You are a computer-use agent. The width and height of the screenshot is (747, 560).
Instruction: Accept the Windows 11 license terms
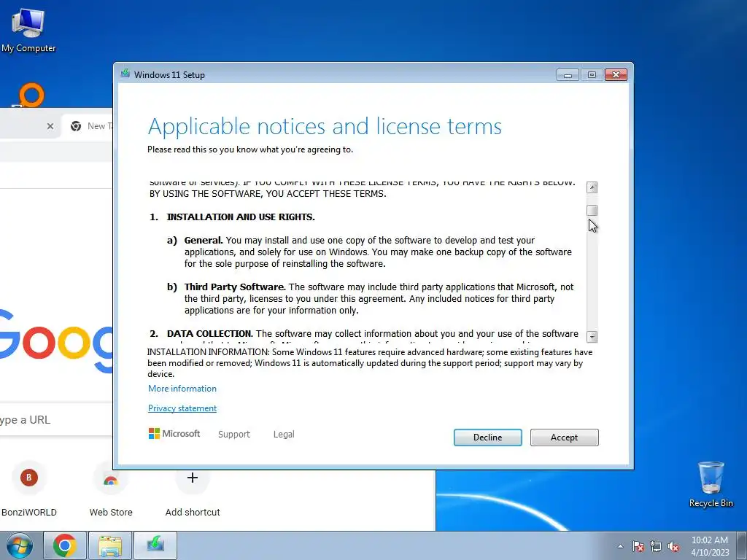[564, 437]
